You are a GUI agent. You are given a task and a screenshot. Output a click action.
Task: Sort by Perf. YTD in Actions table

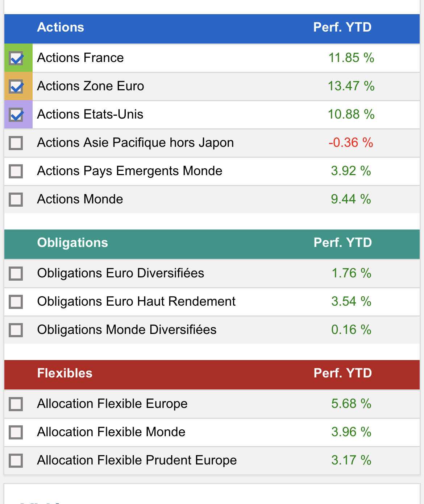pyautogui.click(x=342, y=28)
